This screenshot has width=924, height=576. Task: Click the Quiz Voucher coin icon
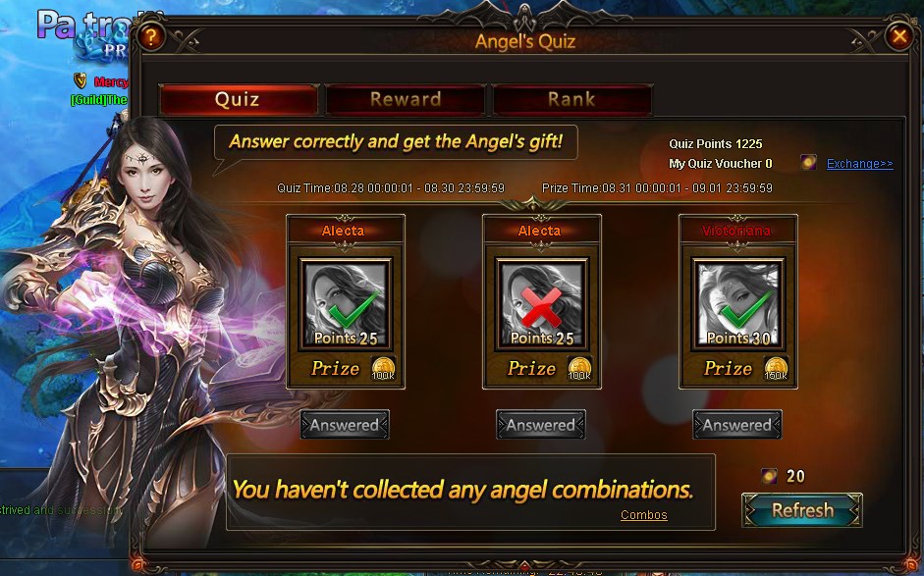pos(808,162)
